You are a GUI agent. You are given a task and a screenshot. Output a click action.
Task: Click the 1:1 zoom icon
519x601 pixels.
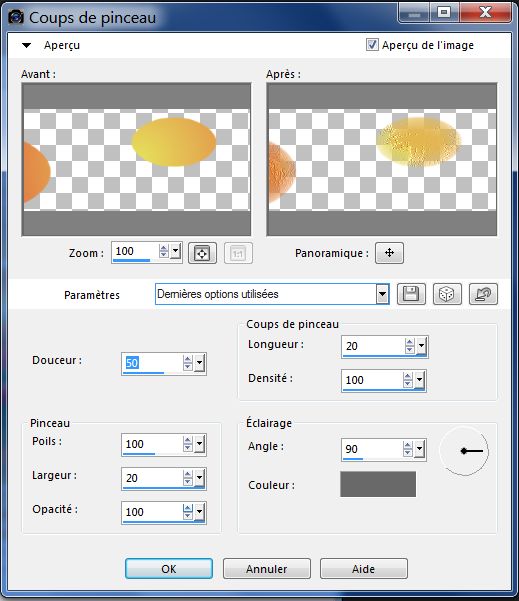(238, 253)
